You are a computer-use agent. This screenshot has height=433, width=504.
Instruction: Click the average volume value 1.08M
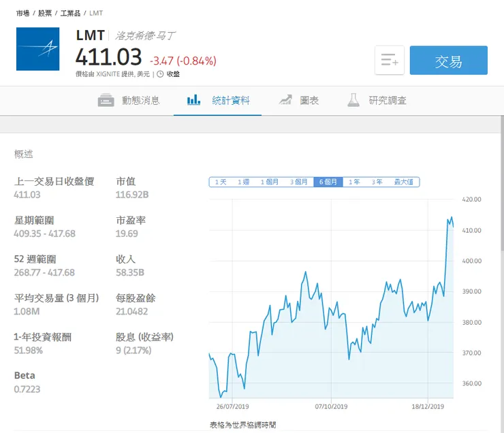click(27, 311)
